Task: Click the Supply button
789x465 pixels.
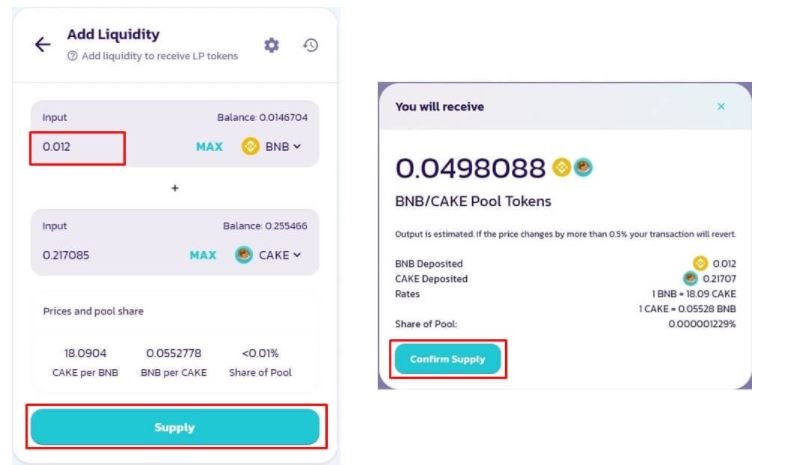Action: tap(175, 427)
